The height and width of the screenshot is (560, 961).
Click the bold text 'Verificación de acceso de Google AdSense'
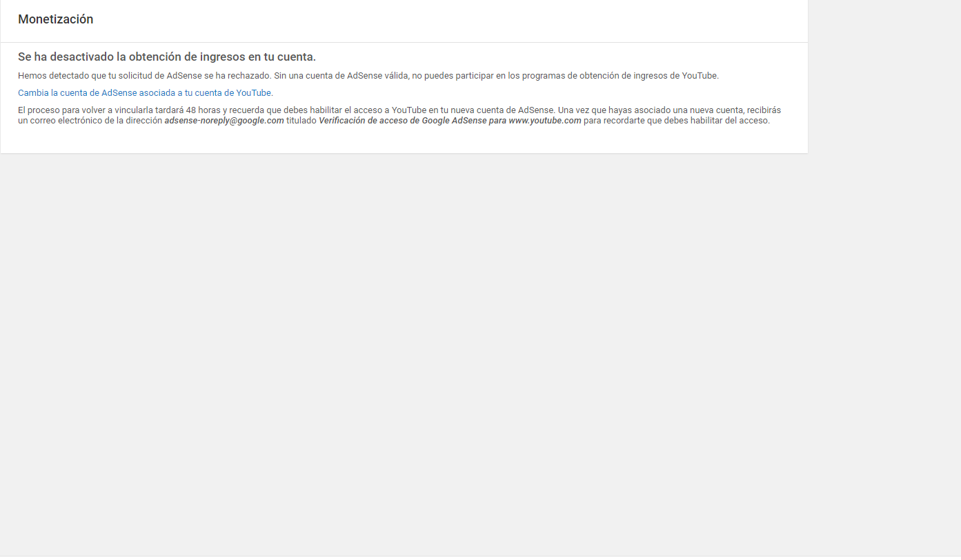(450, 121)
